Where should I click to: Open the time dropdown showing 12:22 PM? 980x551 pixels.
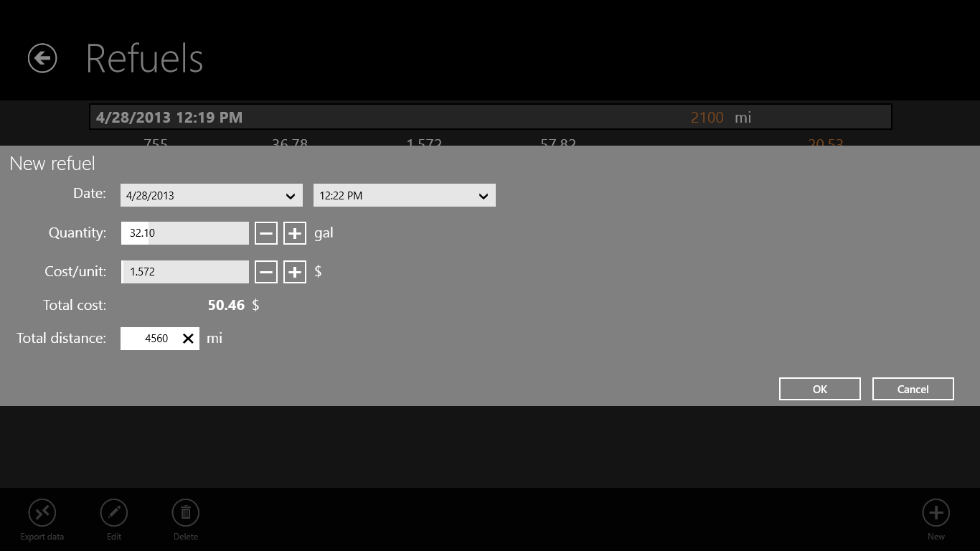tap(404, 195)
